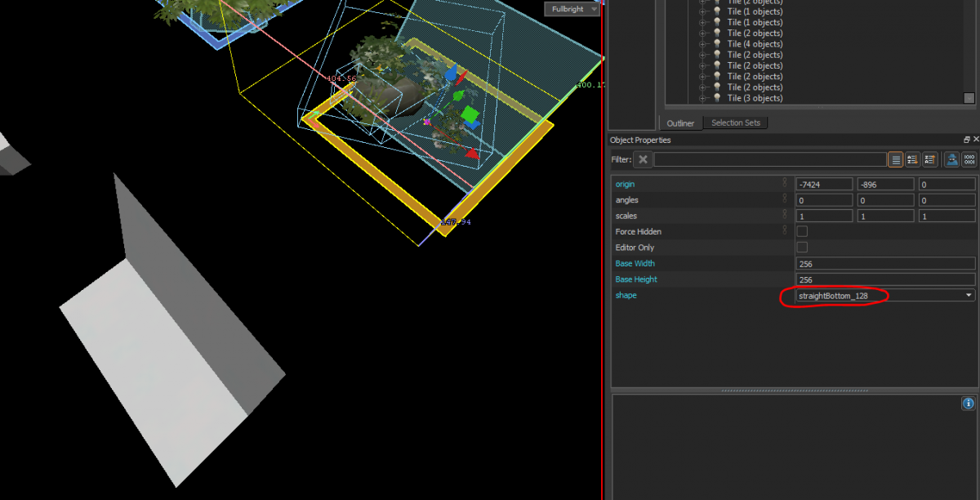Screen dimensions: 980x500
Task: Enable the Editor Only checkbox
Action: coord(802,248)
